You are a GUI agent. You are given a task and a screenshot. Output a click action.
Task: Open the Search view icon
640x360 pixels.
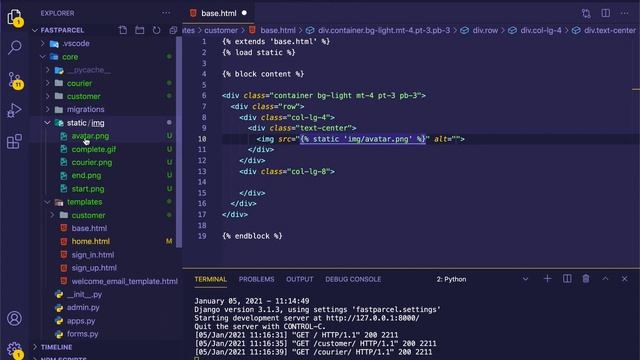tap(15, 47)
